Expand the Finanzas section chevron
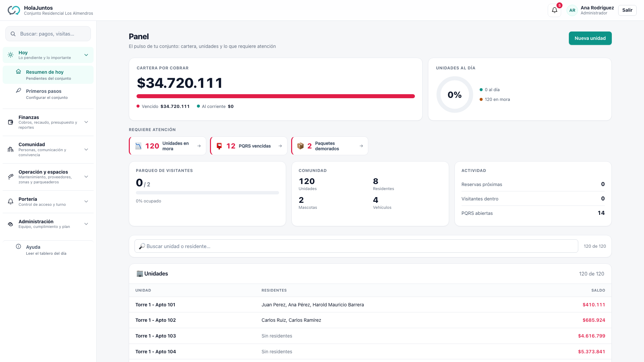Screen dimensions: 644x362 click(86, 122)
